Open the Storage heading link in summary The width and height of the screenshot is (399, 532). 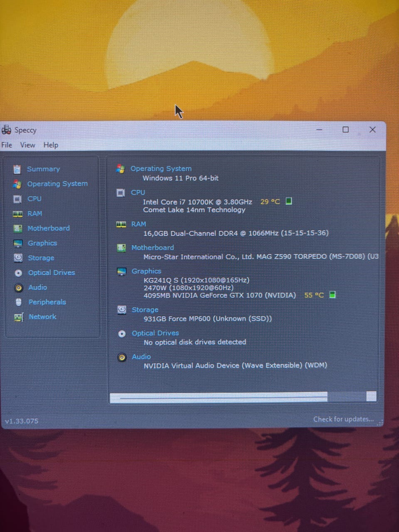(x=145, y=310)
